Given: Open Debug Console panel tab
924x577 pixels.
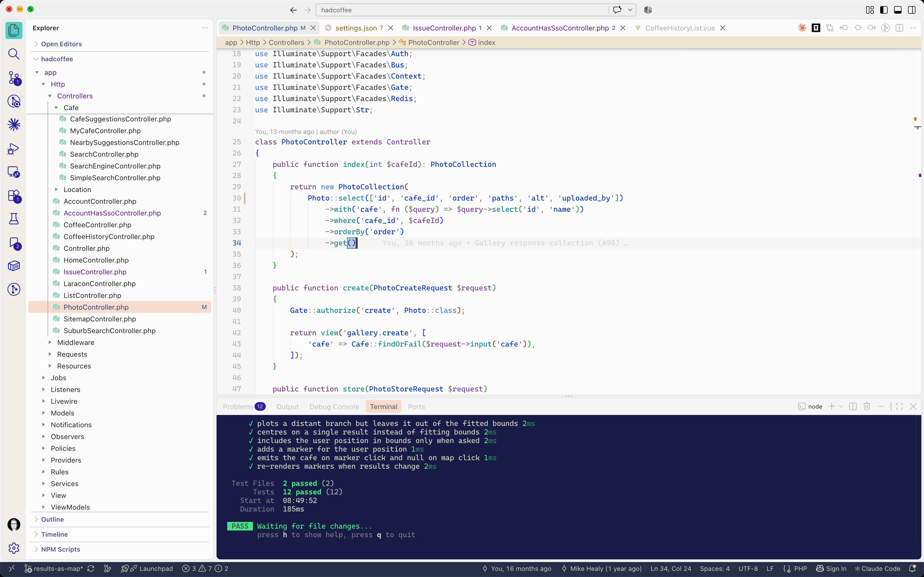Looking at the screenshot, I should click(334, 406).
